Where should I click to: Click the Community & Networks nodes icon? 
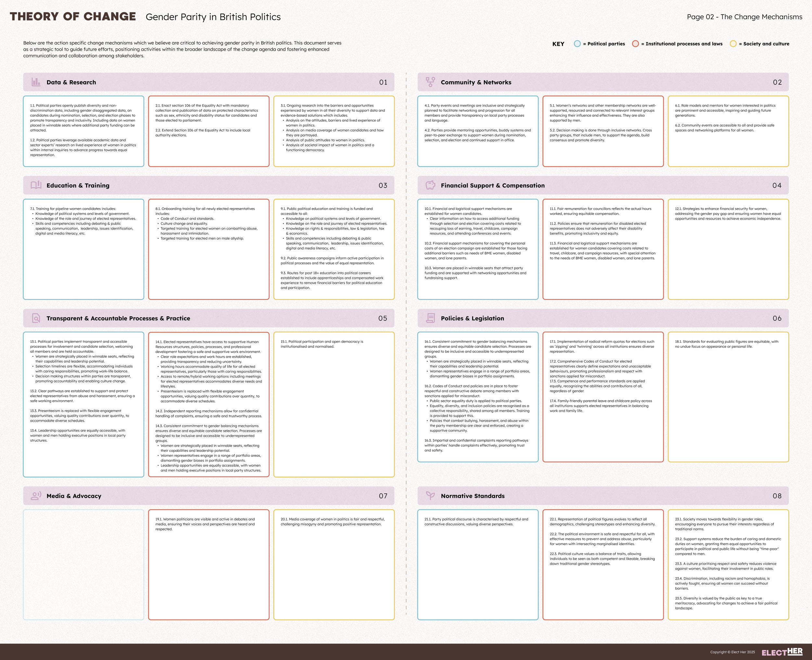pyautogui.click(x=430, y=82)
